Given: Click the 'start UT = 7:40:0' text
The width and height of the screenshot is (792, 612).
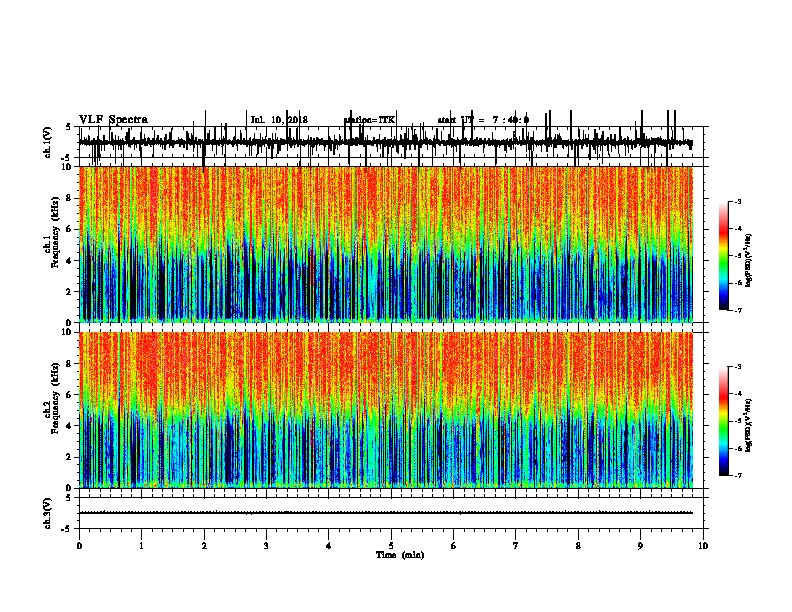Looking at the screenshot, I should click(483, 120).
